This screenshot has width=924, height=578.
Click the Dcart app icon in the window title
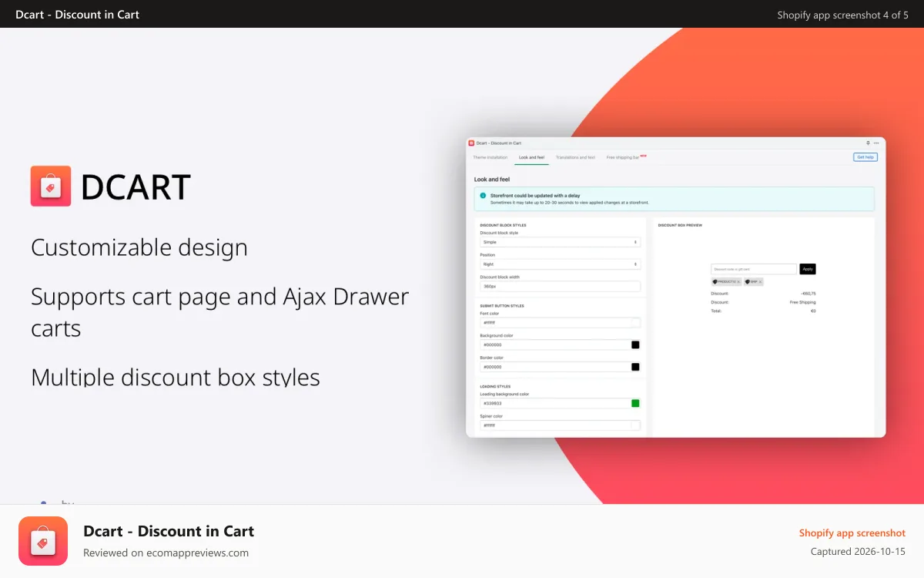pos(472,143)
